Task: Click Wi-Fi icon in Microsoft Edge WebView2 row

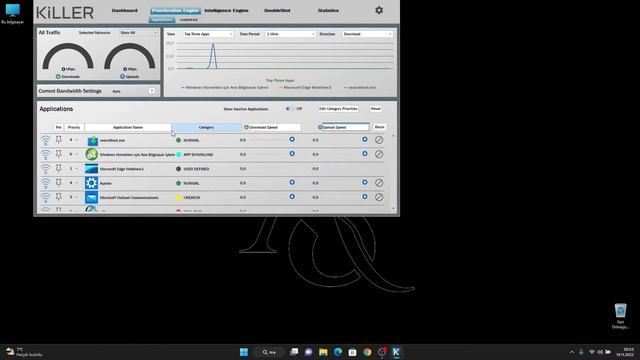Action: point(46,169)
